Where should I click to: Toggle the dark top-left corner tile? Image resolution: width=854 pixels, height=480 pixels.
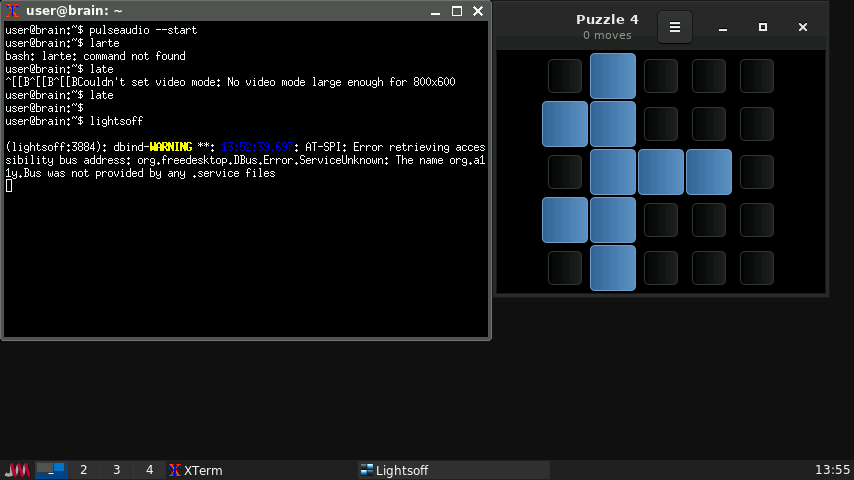(x=565, y=76)
